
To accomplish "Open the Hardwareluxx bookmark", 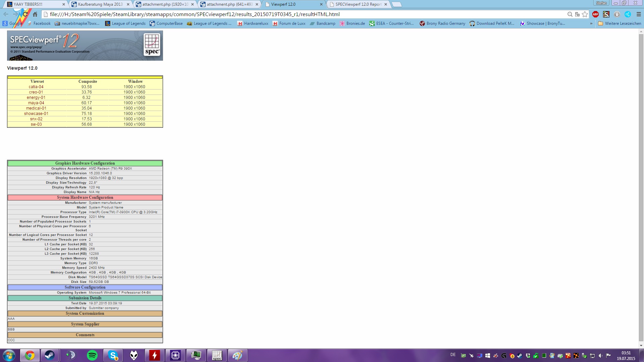I will [x=253, y=23].
